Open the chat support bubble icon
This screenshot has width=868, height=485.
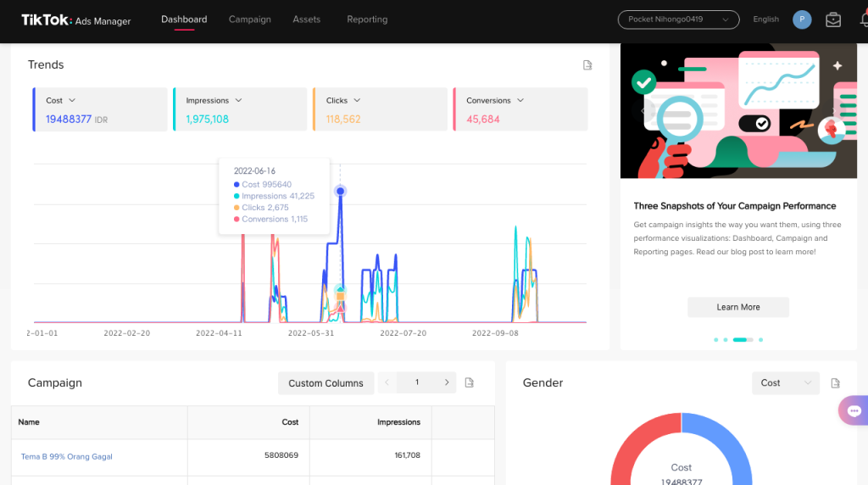pos(853,410)
